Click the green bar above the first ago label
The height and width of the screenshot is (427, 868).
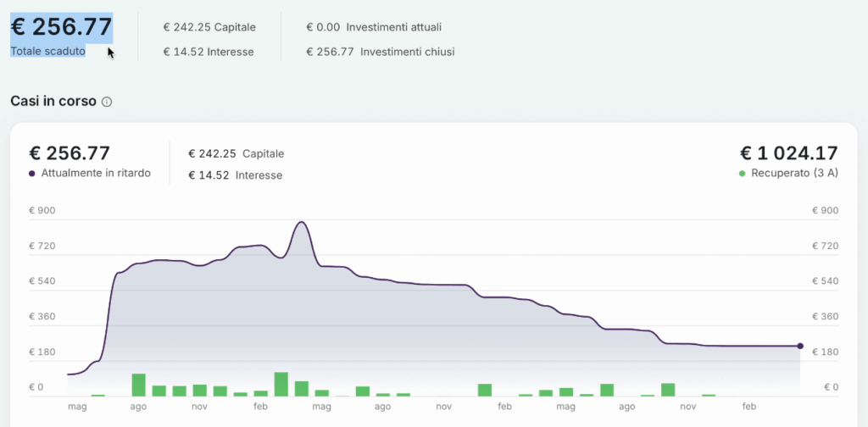[138, 385]
